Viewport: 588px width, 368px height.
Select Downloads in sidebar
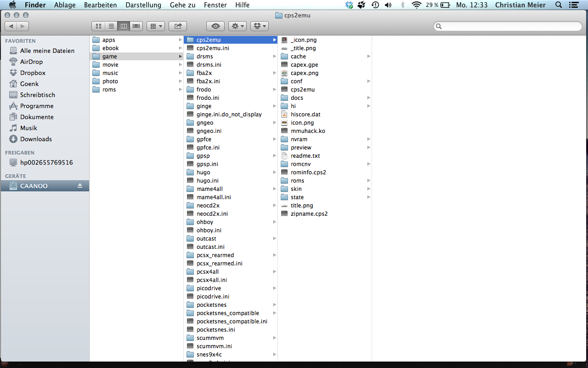pos(36,139)
